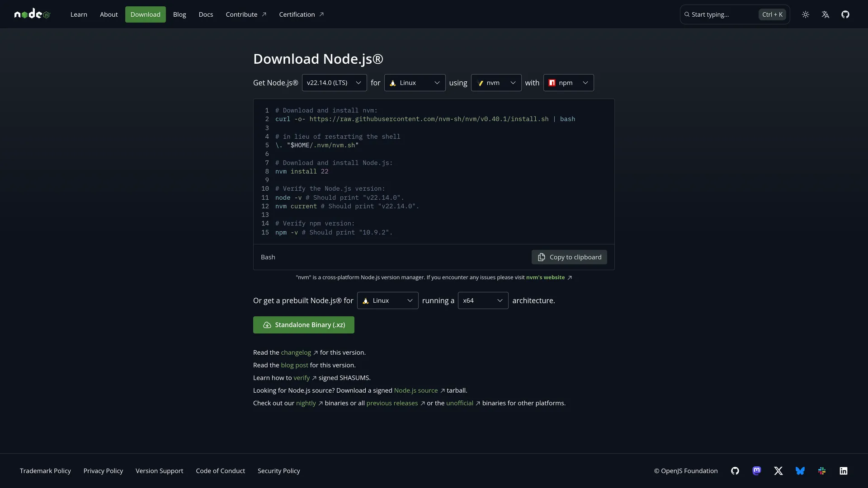Expand the v22.14.0 (LTS) version dropdown
The height and width of the screenshot is (488, 868).
tap(334, 83)
